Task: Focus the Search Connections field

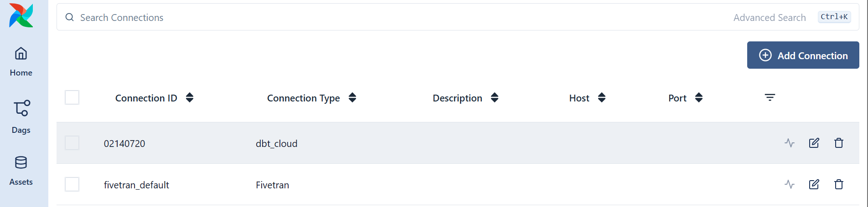Action: [365, 17]
